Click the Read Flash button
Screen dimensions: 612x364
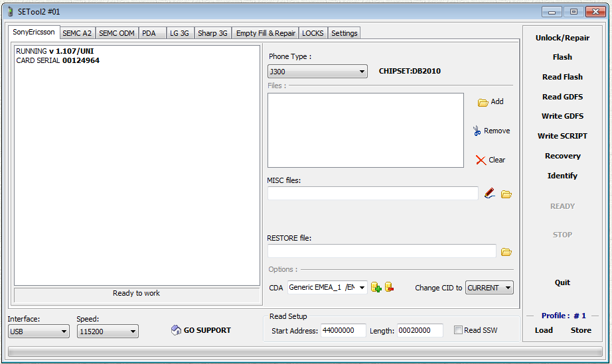click(562, 77)
